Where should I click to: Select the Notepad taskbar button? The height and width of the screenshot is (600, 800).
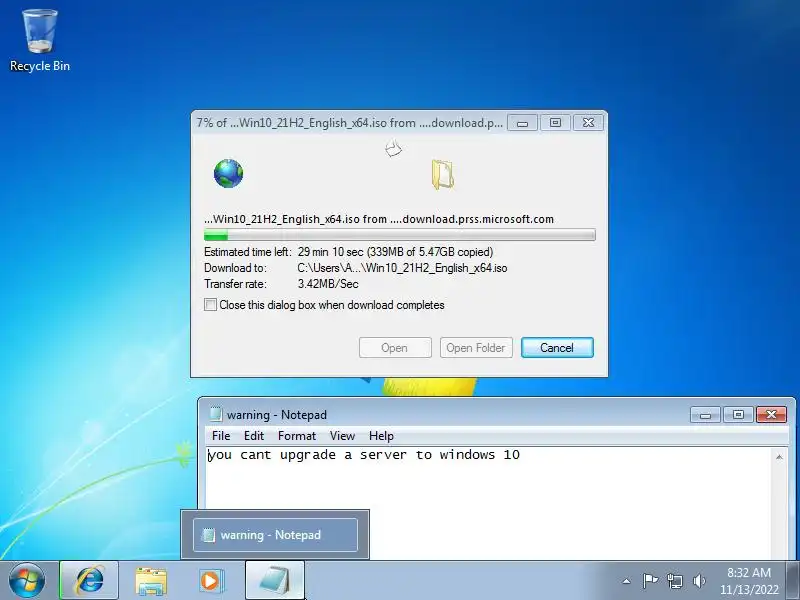[275, 581]
